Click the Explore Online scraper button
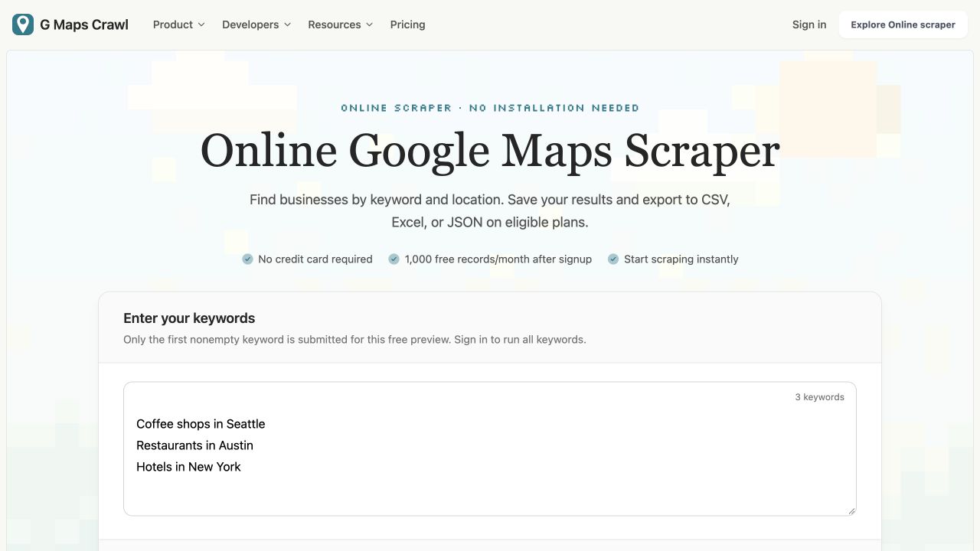The width and height of the screenshot is (980, 551). tap(903, 24)
